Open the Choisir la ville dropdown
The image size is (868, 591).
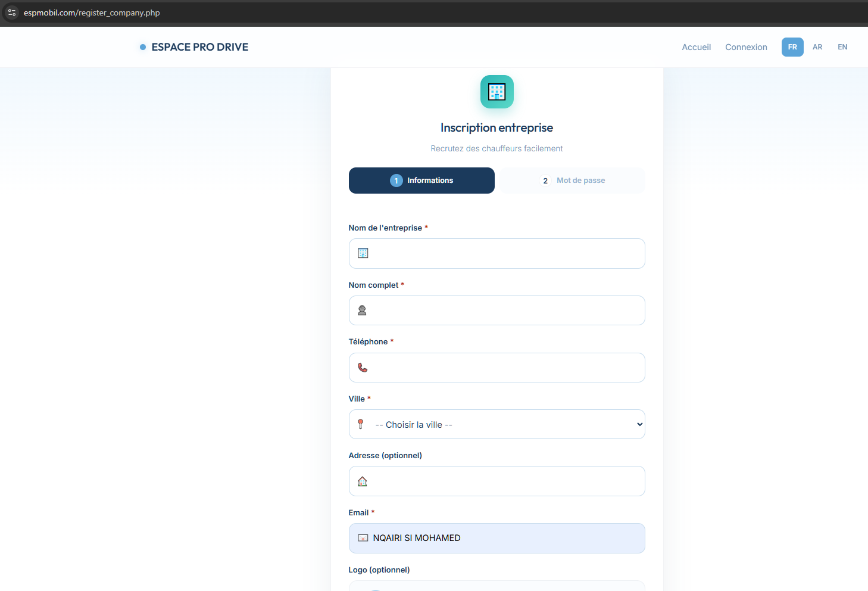[x=497, y=424]
